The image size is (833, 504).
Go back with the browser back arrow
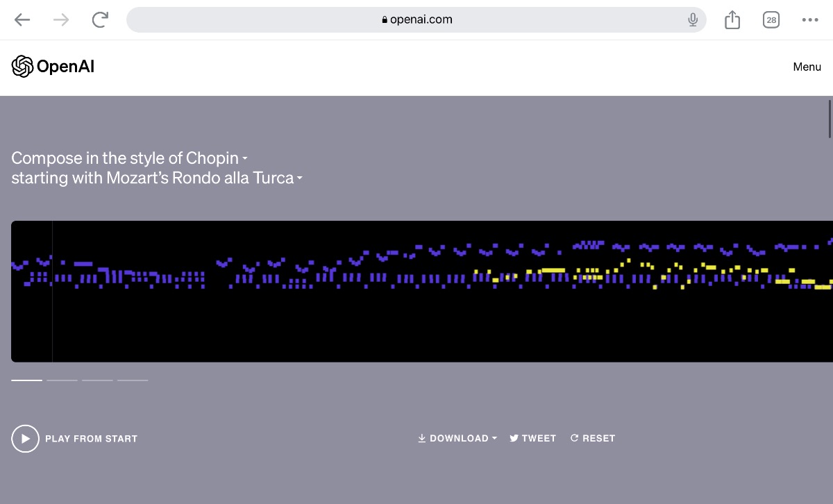22,19
